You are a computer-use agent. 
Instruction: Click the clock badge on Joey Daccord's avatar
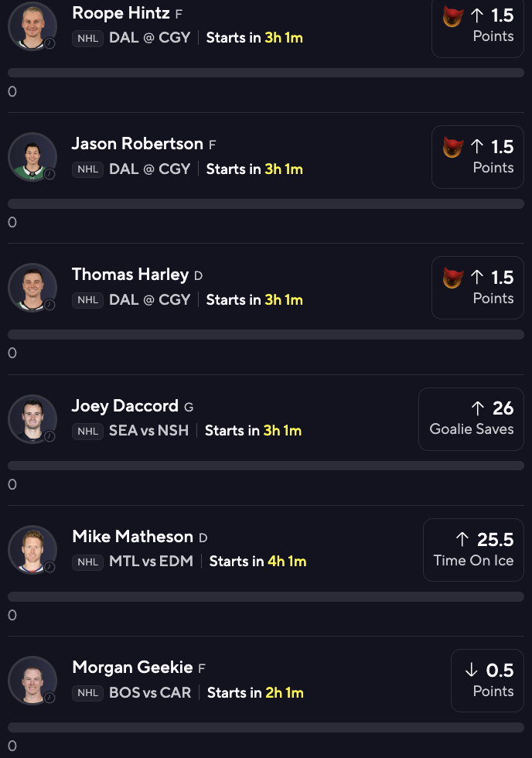point(49,436)
